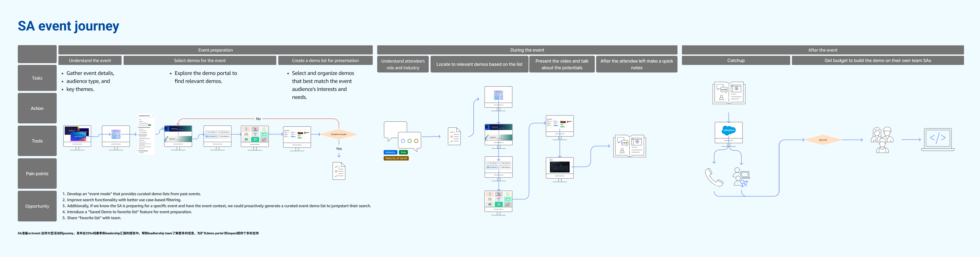The width and height of the screenshot is (980, 257).
Task: Select the During the event section header
Action: (527, 50)
